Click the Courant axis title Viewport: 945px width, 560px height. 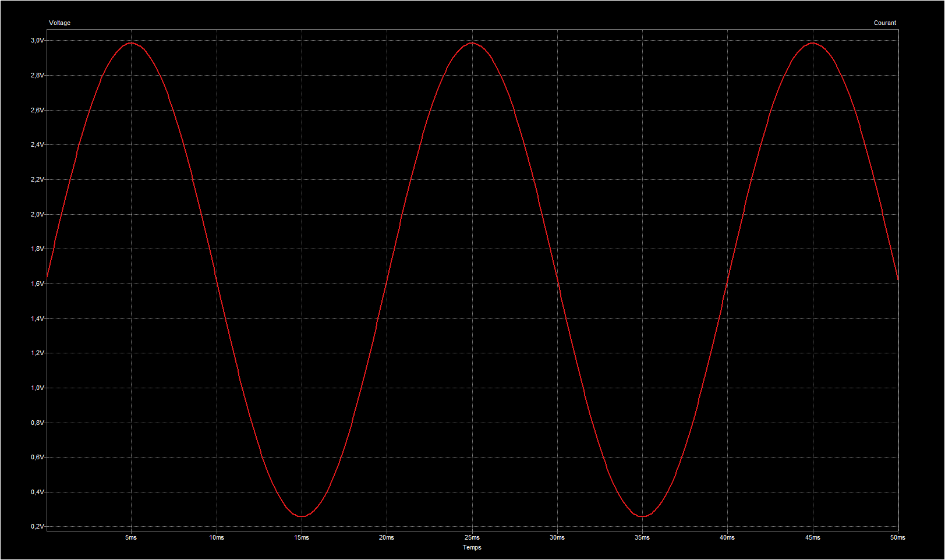(x=885, y=23)
